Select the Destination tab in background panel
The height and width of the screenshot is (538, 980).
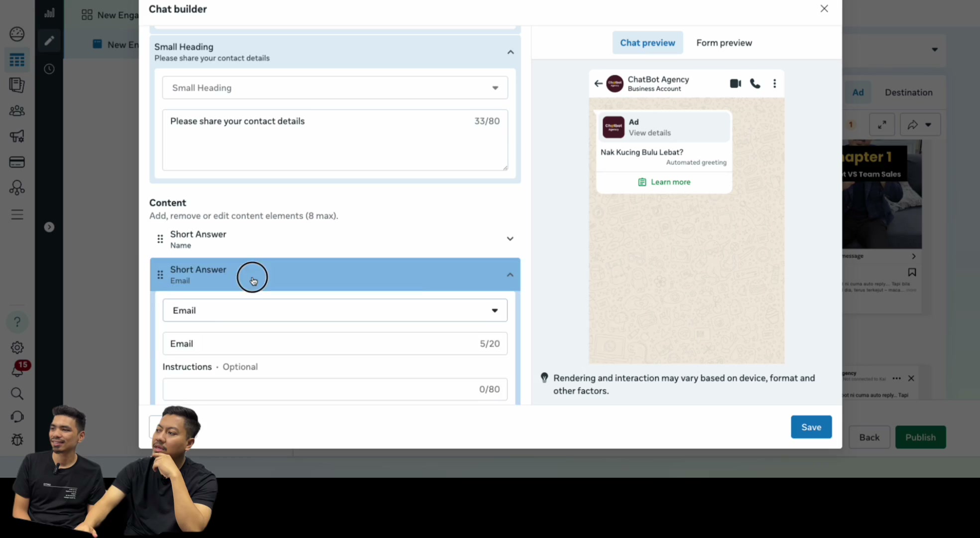[908, 92]
